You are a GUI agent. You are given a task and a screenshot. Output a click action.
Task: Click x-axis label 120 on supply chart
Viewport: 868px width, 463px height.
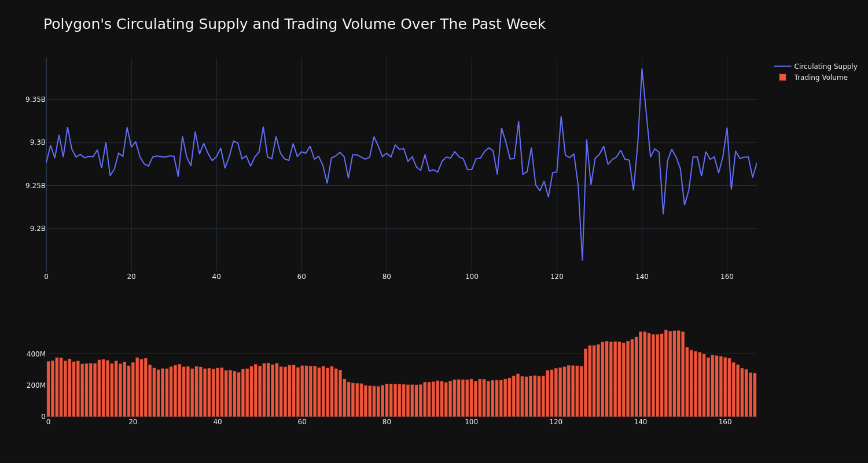(557, 277)
